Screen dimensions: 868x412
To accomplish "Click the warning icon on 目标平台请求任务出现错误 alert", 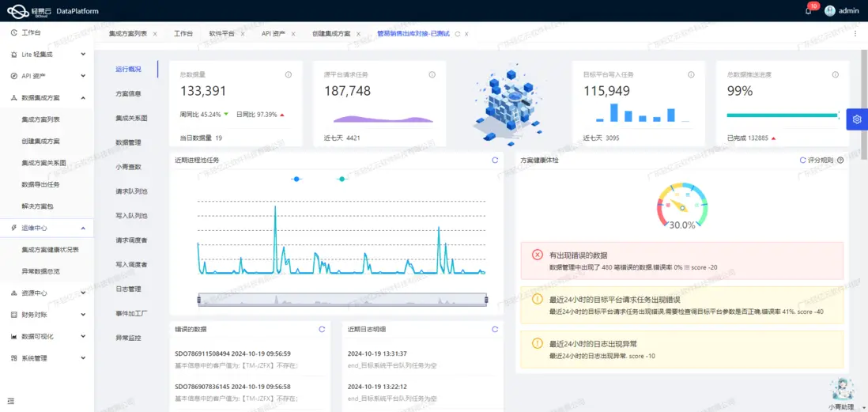I will pos(537,299).
